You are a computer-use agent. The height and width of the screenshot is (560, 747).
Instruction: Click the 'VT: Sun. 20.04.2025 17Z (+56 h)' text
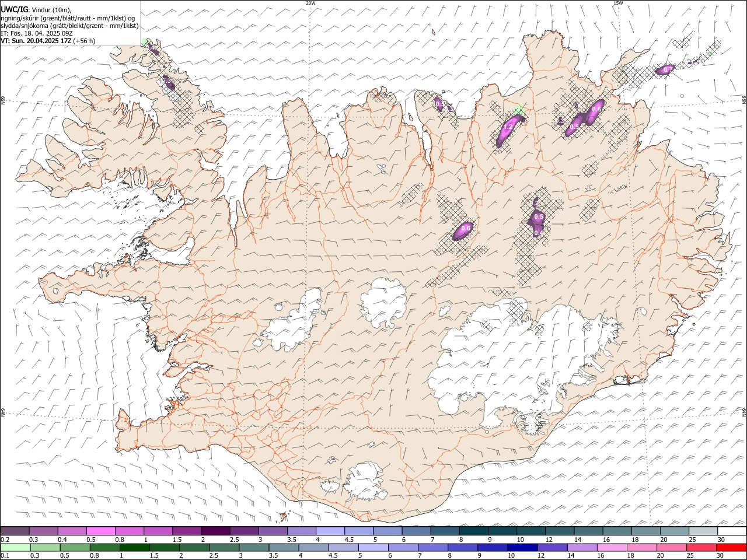(48, 41)
